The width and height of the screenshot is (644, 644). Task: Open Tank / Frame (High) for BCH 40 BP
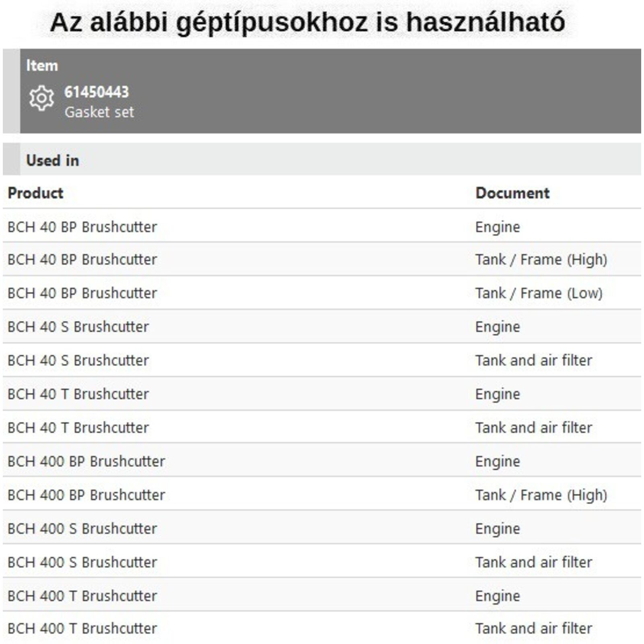coord(541,260)
